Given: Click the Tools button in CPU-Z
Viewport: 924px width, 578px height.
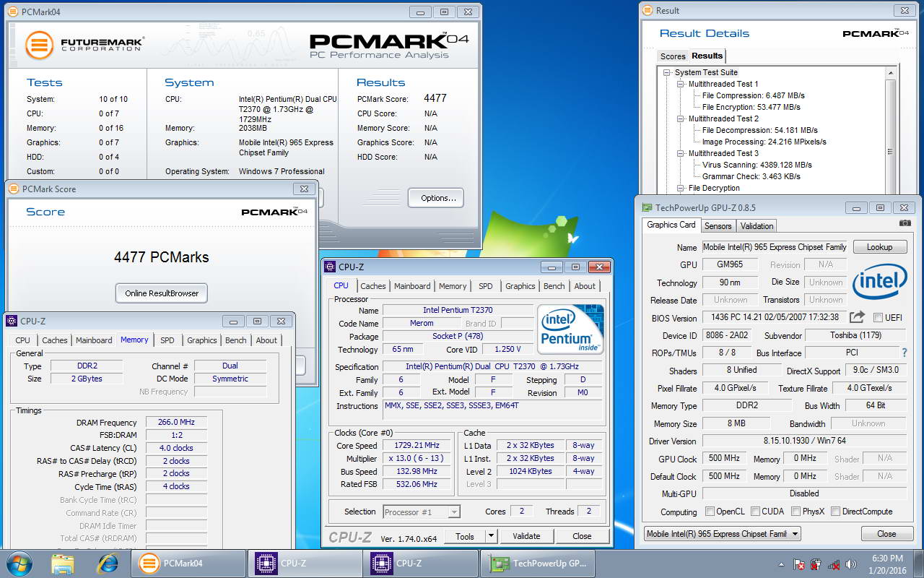Looking at the screenshot, I should tap(465, 536).
